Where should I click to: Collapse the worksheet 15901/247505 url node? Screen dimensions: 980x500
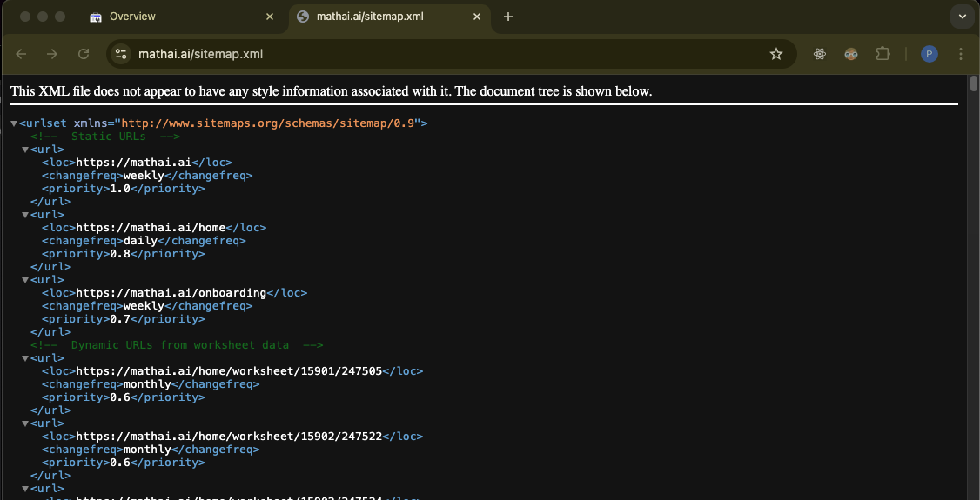(25, 358)
